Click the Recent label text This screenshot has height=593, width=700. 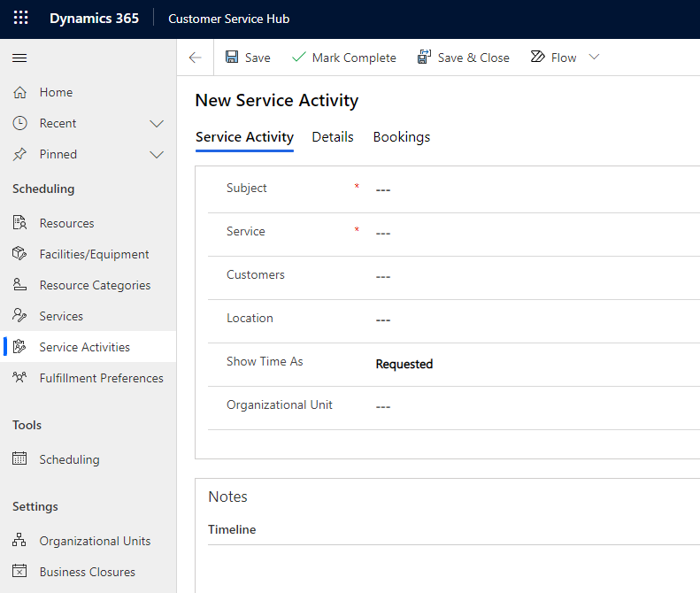[x=58, y=123]
